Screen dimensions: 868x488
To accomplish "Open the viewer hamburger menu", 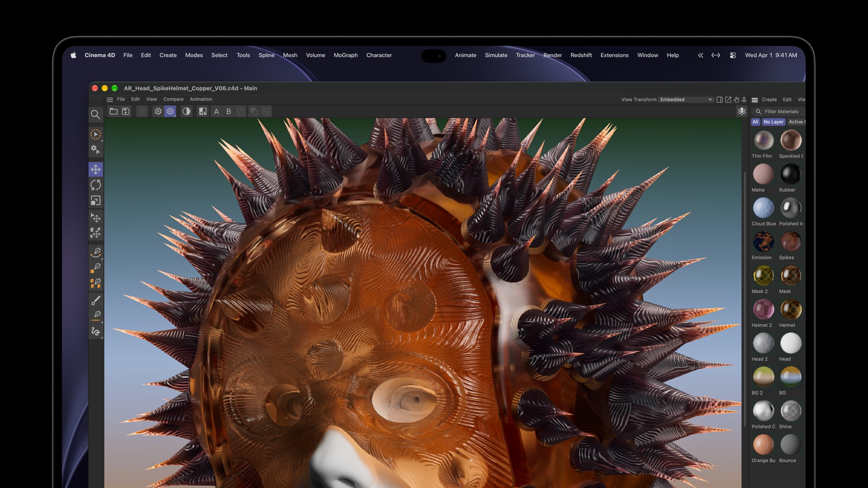I will coord(110,100).
